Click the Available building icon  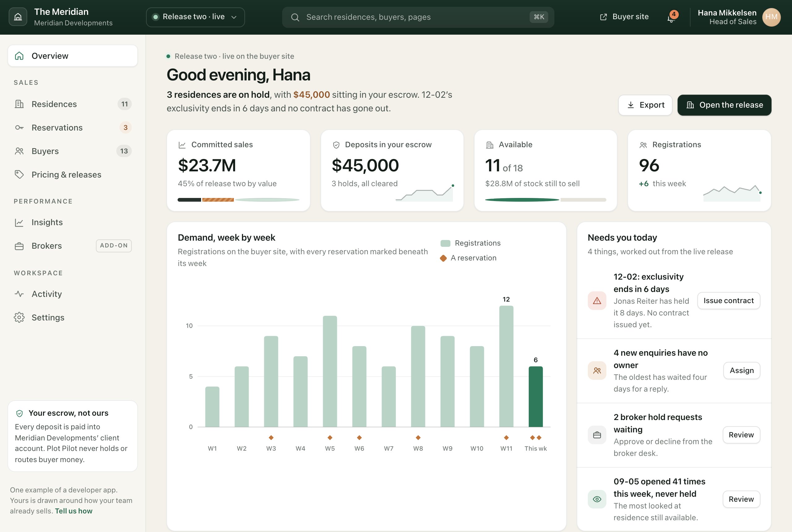click(x=490, y=145)
